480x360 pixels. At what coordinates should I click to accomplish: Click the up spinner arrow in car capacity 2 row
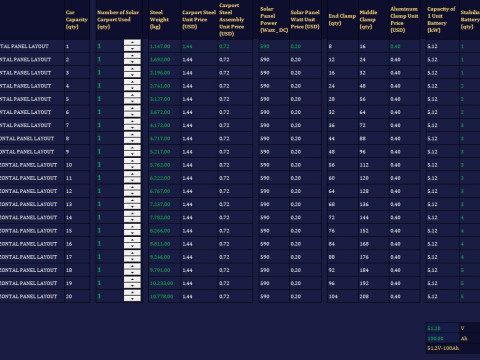tap(132, 56)
